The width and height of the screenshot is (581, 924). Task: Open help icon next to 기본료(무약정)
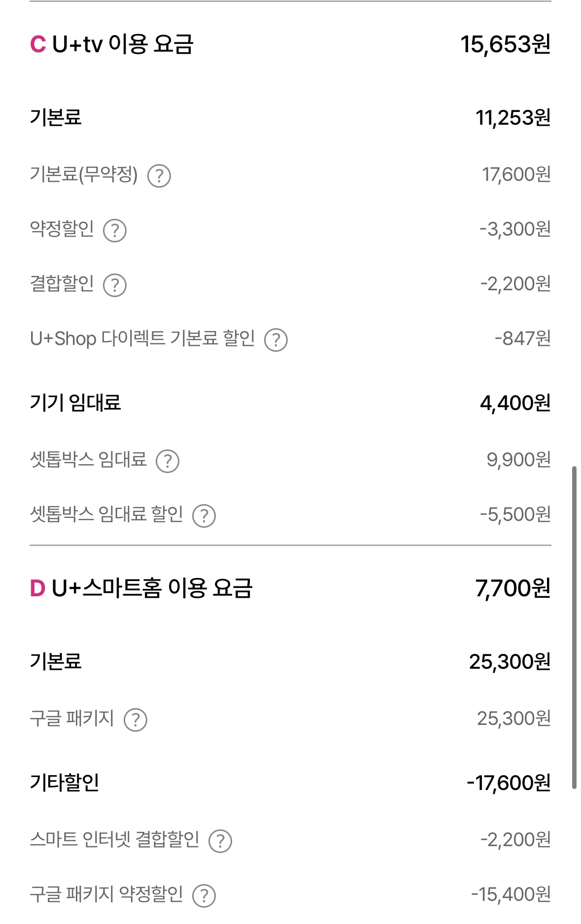[159, 176]
